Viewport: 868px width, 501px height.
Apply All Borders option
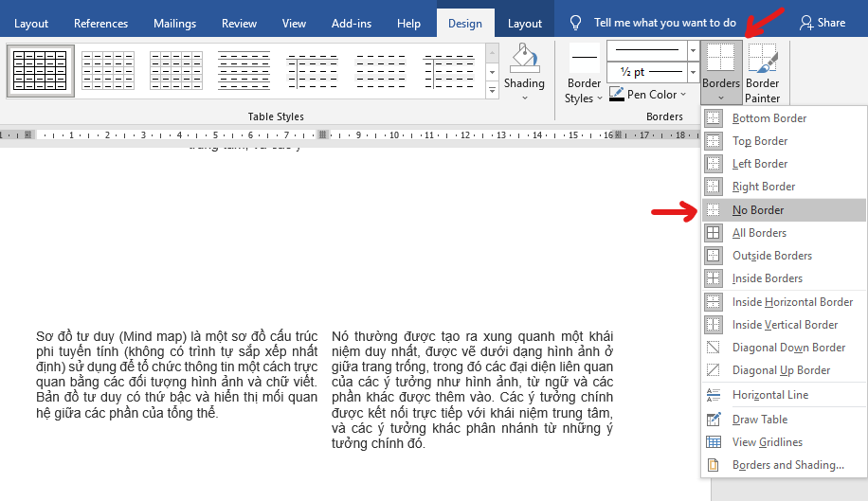pos(759,233)
